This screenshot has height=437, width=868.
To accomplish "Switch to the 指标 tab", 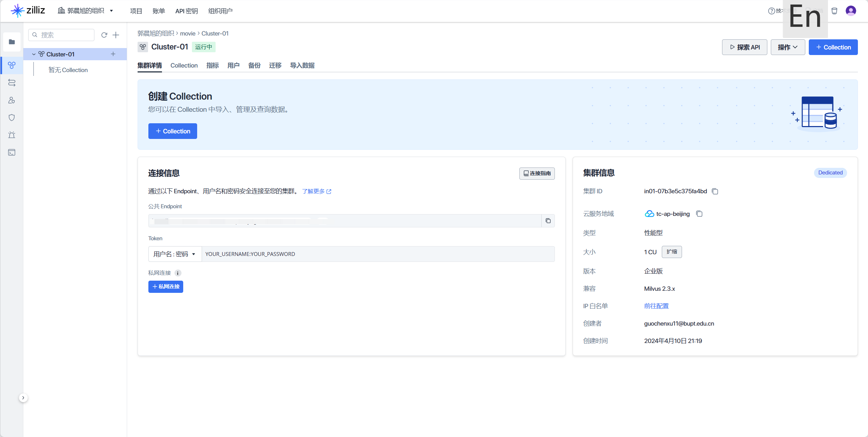I will click(212, 65).
